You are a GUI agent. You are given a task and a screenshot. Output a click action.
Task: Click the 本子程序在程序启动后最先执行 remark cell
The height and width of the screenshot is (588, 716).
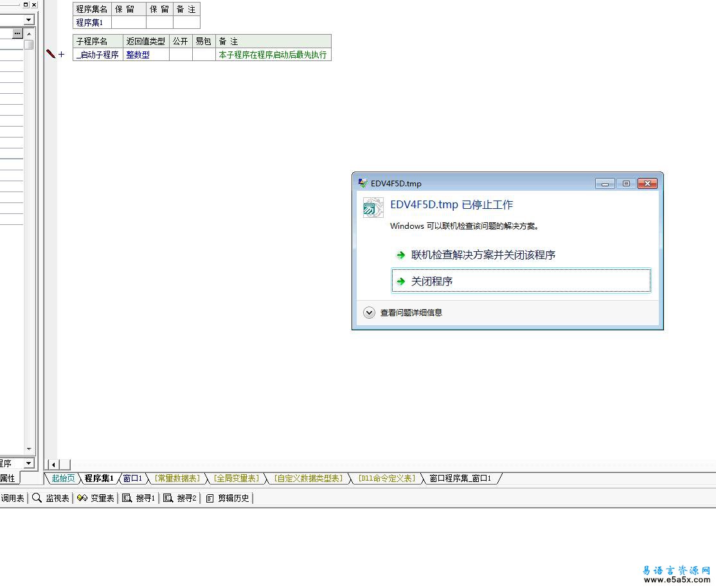click(273, 55)
